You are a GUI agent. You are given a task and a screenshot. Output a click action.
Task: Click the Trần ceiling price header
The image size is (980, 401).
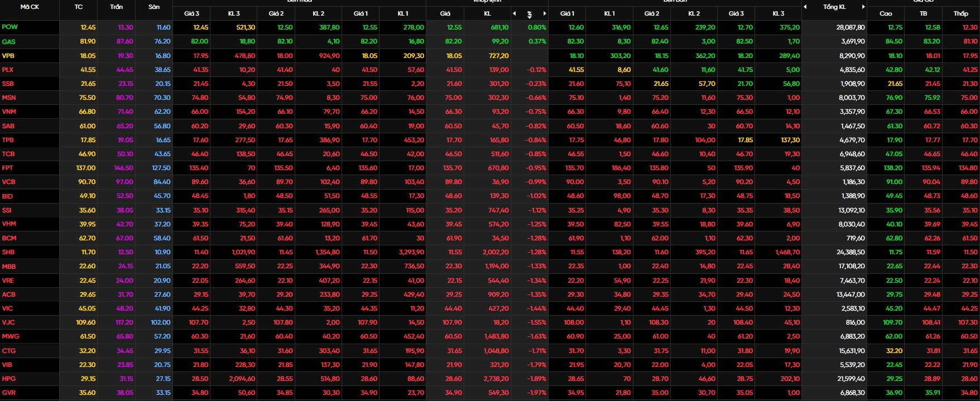coord(117,7)
